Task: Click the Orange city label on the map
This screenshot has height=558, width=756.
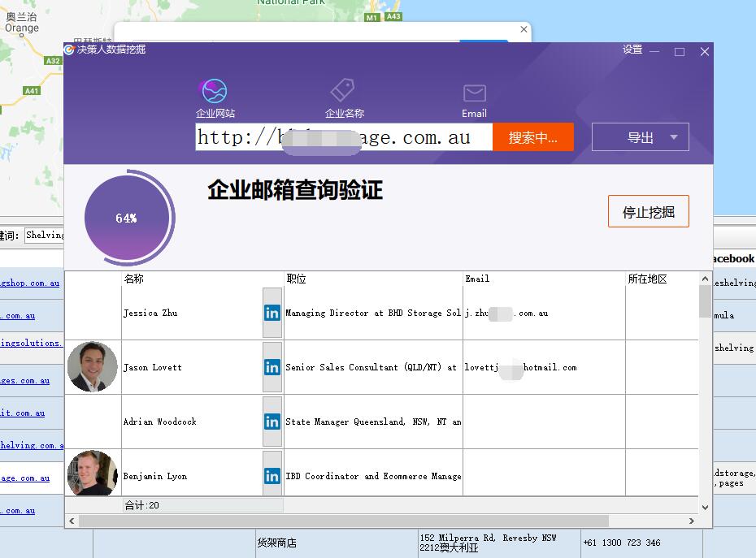Action: [x=22, y=28]
